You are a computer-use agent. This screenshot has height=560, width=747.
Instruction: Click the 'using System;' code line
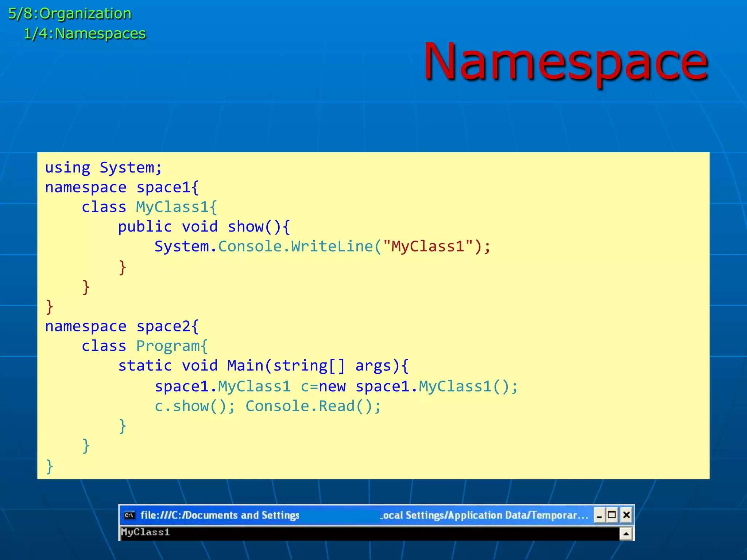pos(103,168)
